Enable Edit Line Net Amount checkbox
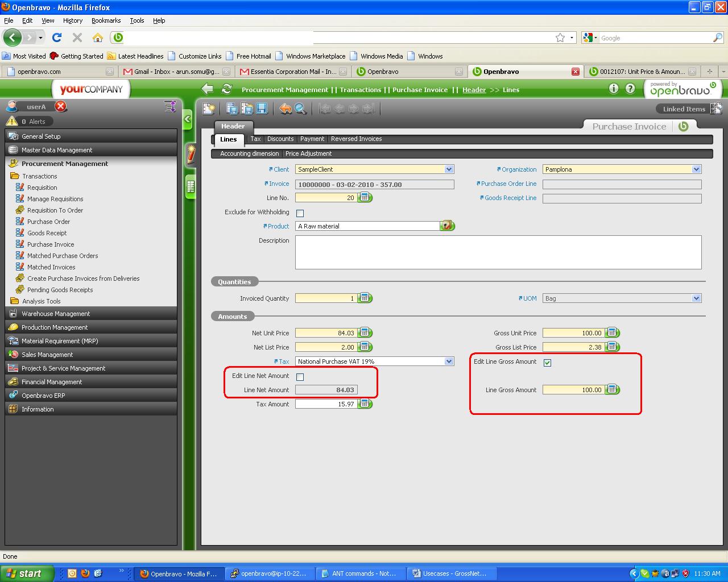The height and width of the screenshot is (582, 728). (x=300, y=377)
